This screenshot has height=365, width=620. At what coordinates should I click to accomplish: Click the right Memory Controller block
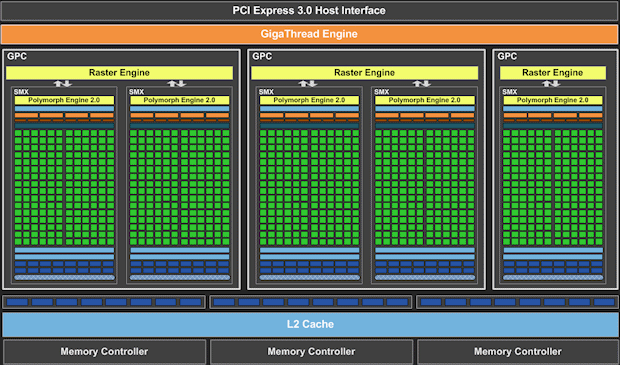(x=518, y=352)
